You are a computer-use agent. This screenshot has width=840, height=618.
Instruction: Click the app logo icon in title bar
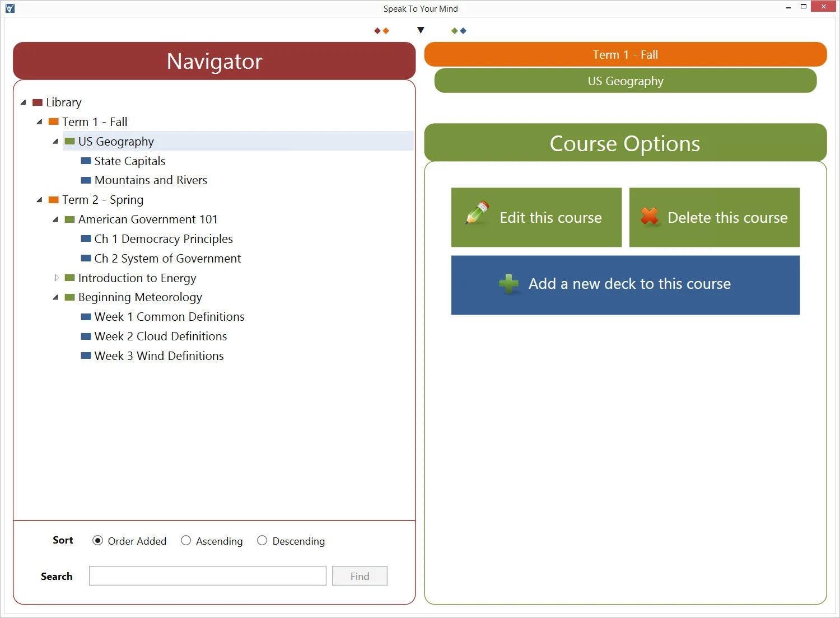tap(10, 8)
